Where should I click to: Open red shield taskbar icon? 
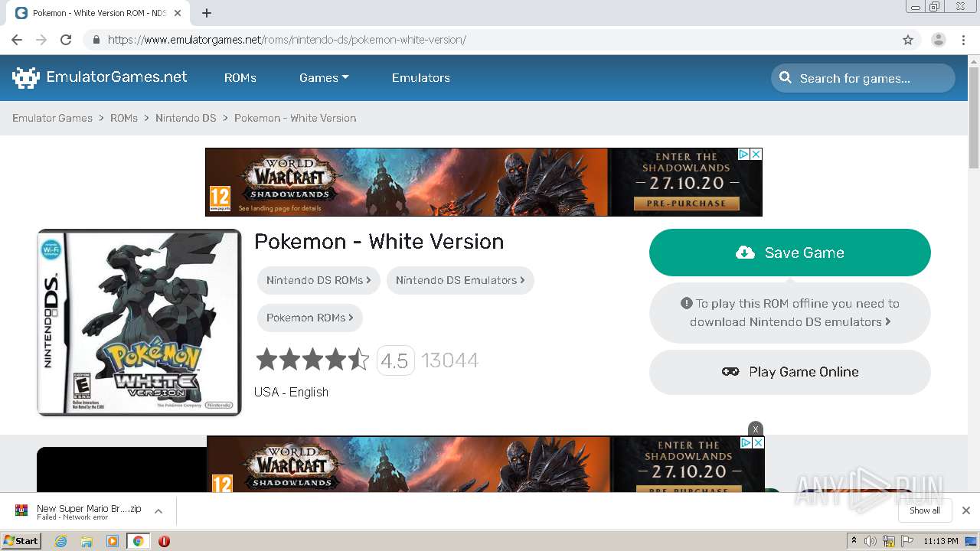[x=164, y=541]
